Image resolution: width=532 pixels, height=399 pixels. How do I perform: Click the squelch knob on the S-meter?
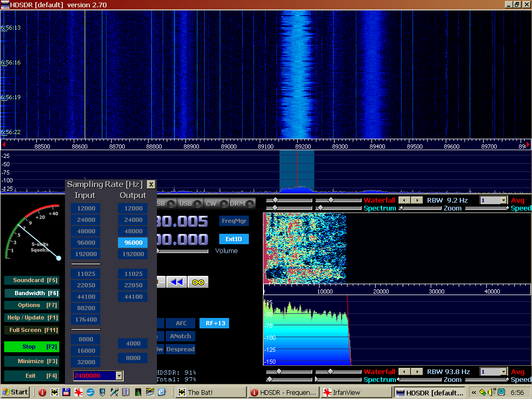[x=59, y=258]
